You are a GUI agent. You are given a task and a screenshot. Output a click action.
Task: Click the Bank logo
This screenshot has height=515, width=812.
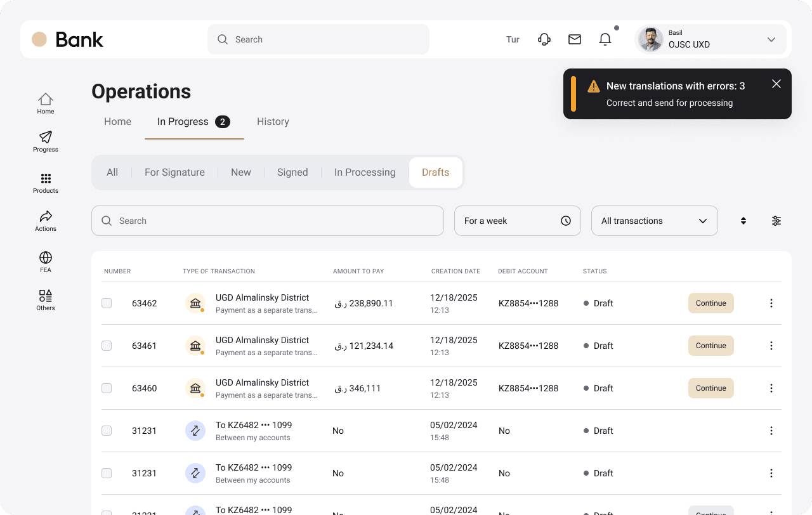(67, 39)
